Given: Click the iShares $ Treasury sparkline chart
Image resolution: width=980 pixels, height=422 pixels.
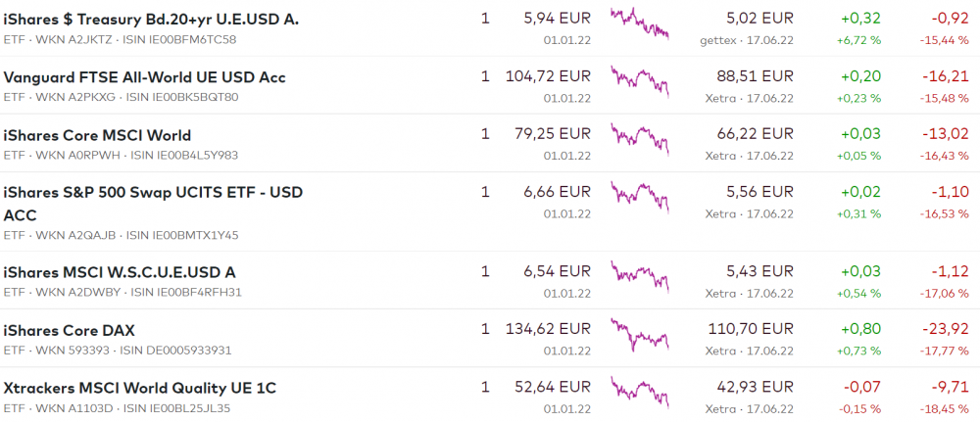Looking at the screenshot, I should (x=639, y=23).
